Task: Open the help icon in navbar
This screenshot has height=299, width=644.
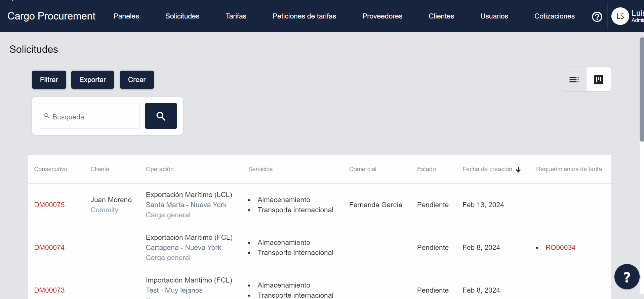Action: 597,16
